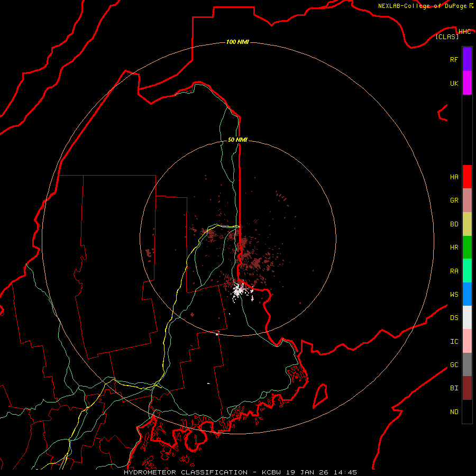The image size is (476, 476).
Task: Click the 50 NMI range ring label
Action: [x=237, y=140]
